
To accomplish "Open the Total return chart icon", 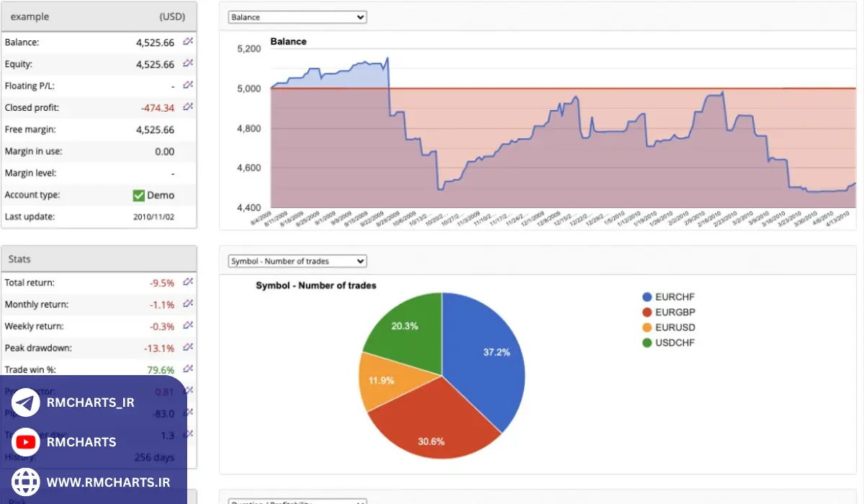I will 188,282.
